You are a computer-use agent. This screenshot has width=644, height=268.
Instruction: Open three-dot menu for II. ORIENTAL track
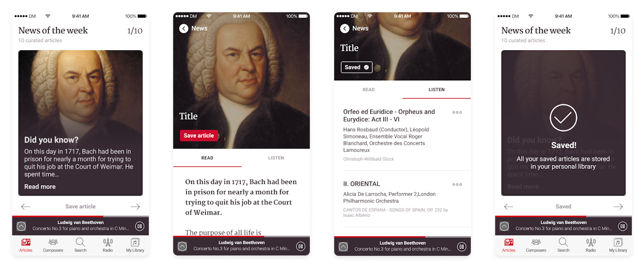click(457, 184)
